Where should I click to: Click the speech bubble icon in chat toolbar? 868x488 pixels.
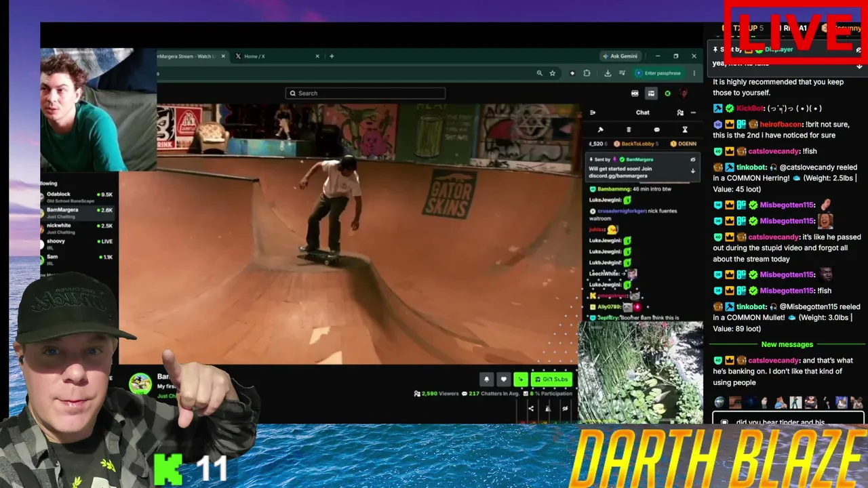tap(656, 129)
